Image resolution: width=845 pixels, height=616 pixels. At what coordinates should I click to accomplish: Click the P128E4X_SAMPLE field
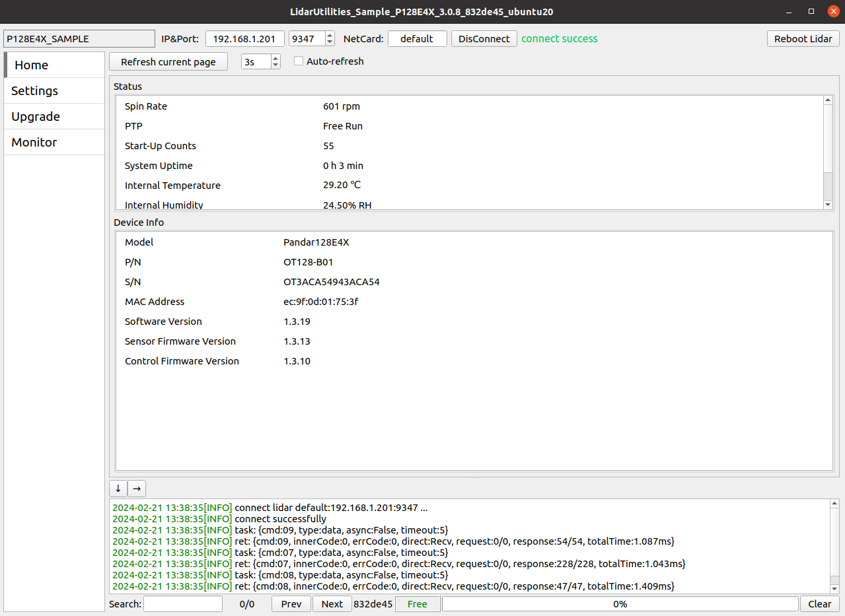[x=79, y=38]
